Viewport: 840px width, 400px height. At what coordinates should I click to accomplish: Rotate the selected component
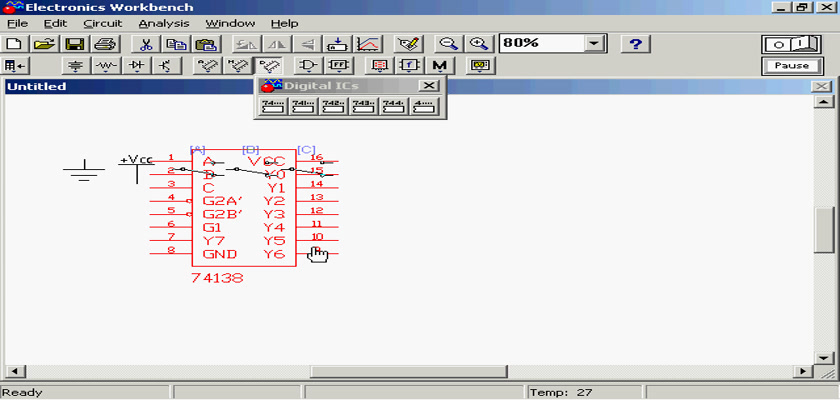[246, 44]
